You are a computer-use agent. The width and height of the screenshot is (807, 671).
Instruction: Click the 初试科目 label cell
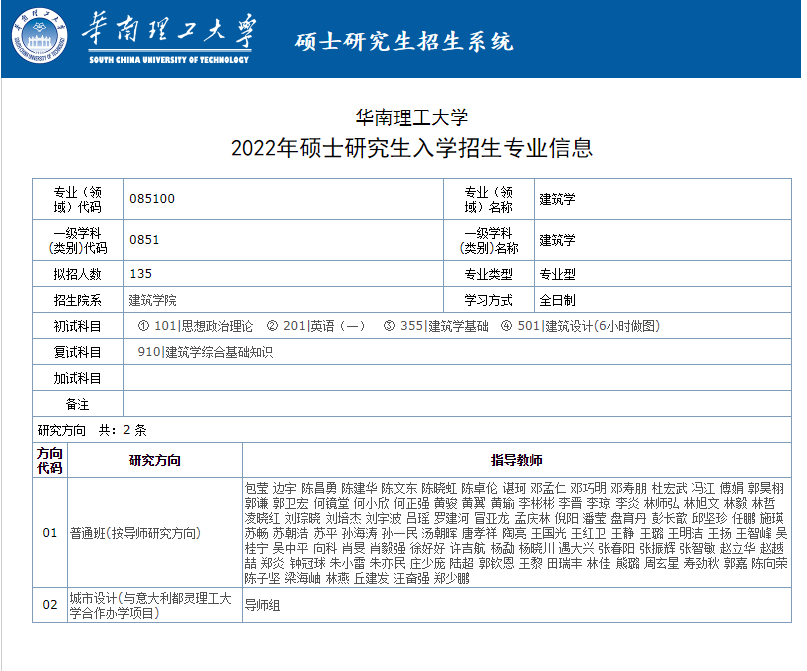[78, 326]
